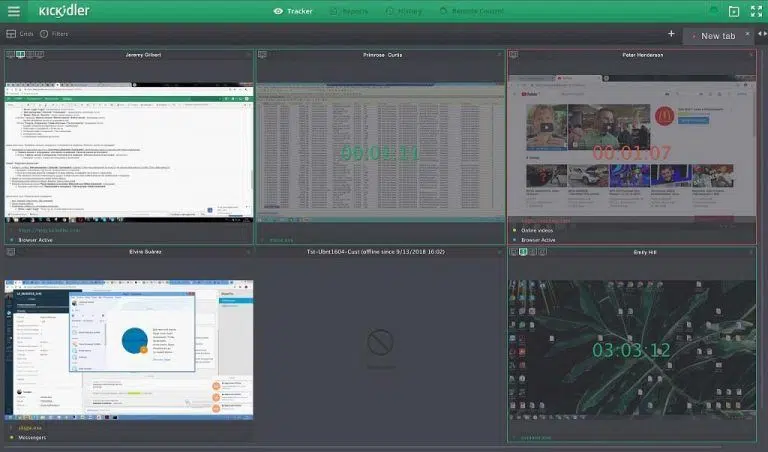Open the Grids layout options
The height and width of the screenshot is (452, 768).
point(19,33)
